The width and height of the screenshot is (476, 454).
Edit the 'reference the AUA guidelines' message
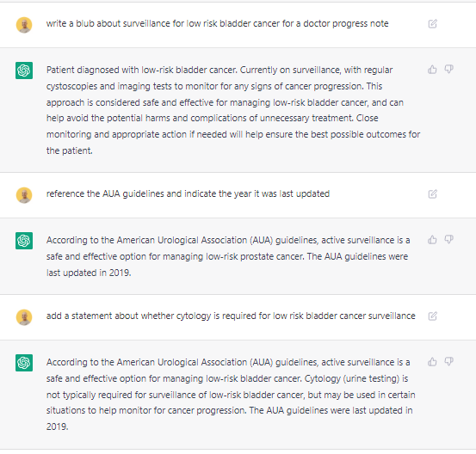coord(433,193)
